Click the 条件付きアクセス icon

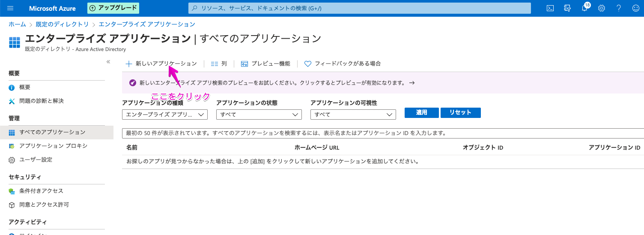[x=12, y=191]
